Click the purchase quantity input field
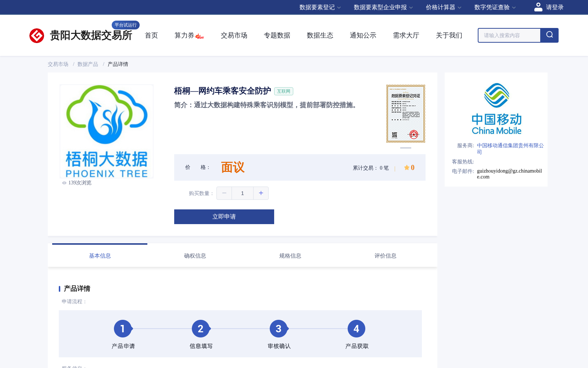The image size is (588, 368). [x=243, y=193]
